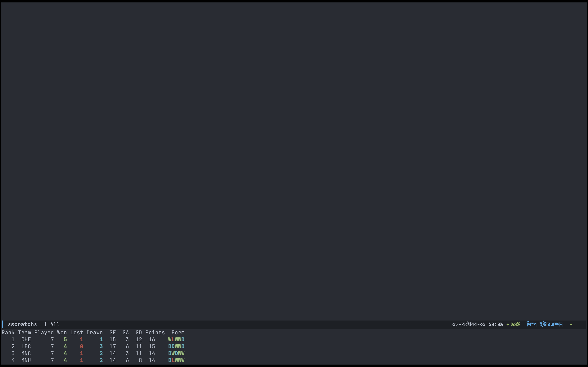Click the LFC team row
The image size is (588, 367).
pos(26,346)
